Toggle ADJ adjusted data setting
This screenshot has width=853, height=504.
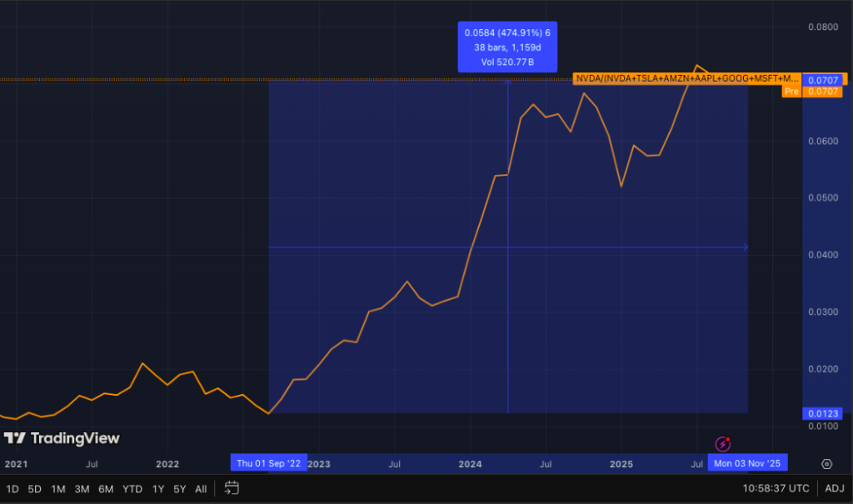tap(834, 489)
